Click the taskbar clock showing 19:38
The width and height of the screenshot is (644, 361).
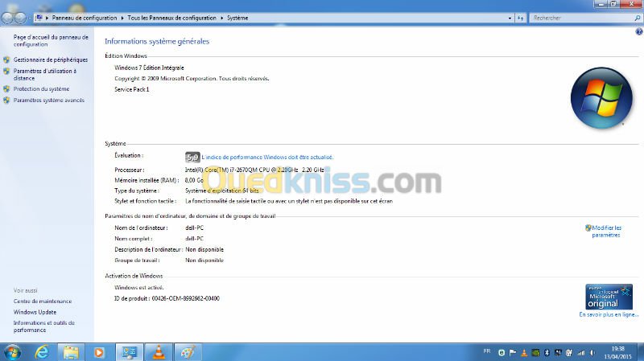[x=617, y=353]
